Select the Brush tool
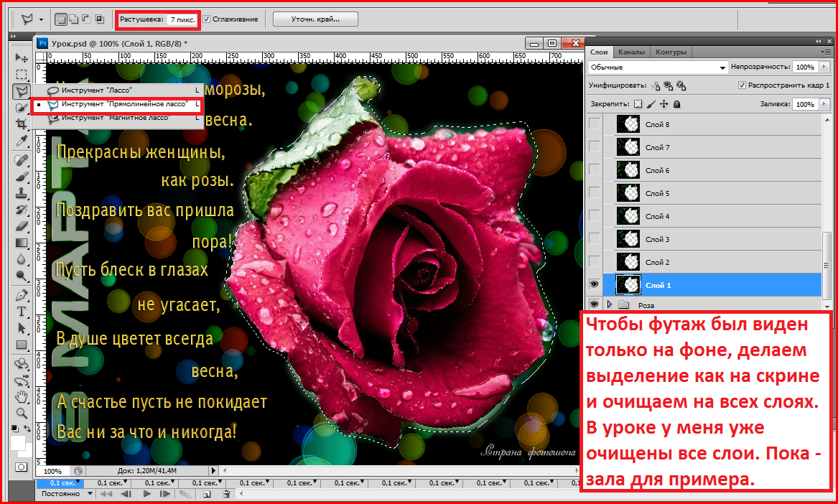Screen dimensions: 838x504 (x=22, y=177)
